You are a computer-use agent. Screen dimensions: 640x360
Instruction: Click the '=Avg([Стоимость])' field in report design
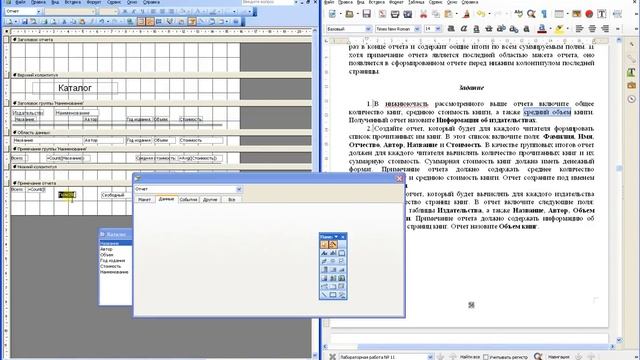[x=200, y=158]
